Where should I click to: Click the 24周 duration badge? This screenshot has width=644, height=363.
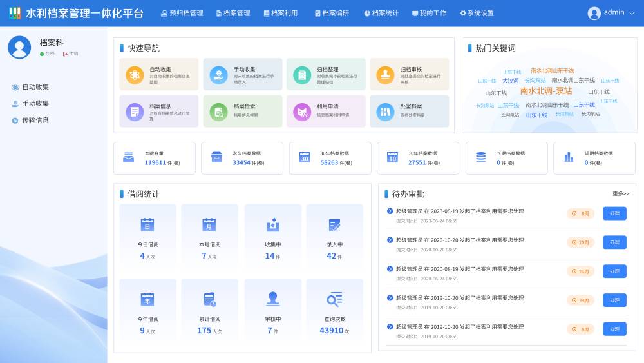[x=580, y=271]
